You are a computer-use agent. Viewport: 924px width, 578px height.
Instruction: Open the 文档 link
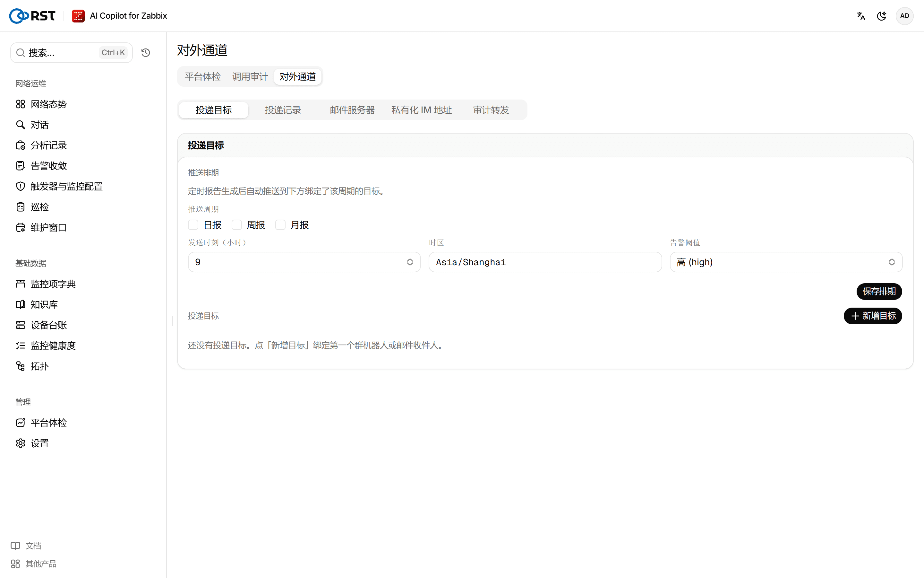(26, 546)
